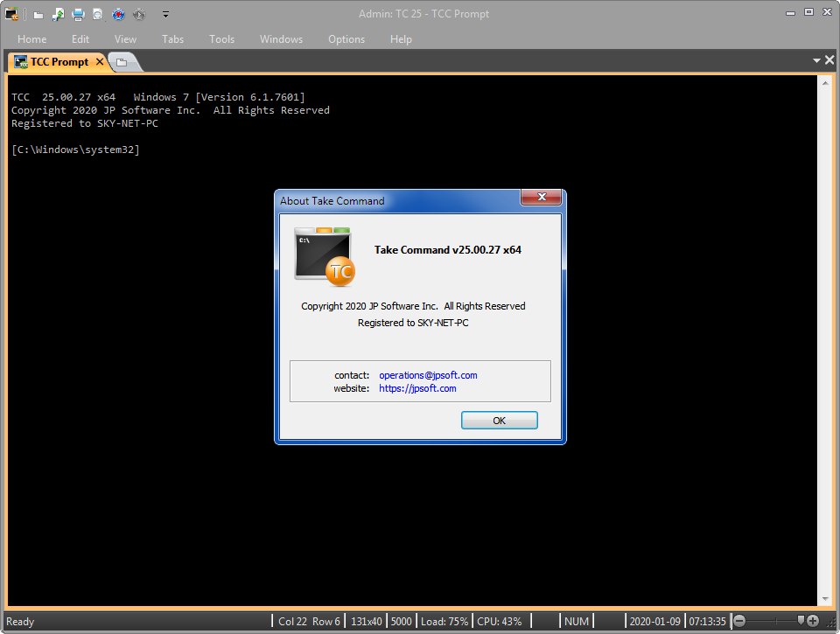Close the About Take Command dialog
Viewport: 840px width, 634px height.
[x=541, y=197]
